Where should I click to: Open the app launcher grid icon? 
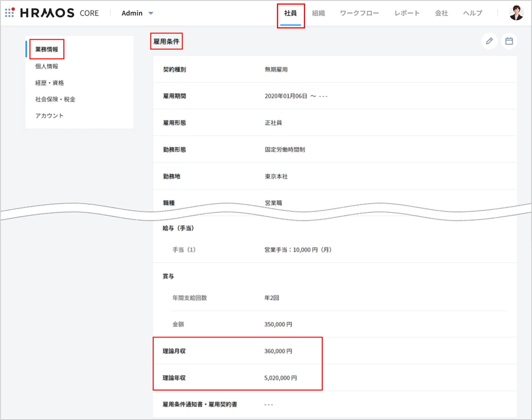pyautogui.click(x=10, y=13)
